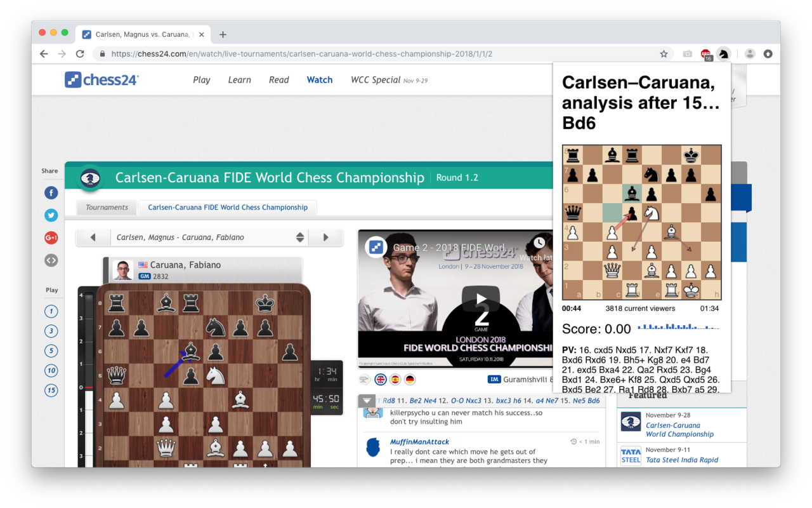
Task: Open a new browser tab
Action: pos(223,35)
